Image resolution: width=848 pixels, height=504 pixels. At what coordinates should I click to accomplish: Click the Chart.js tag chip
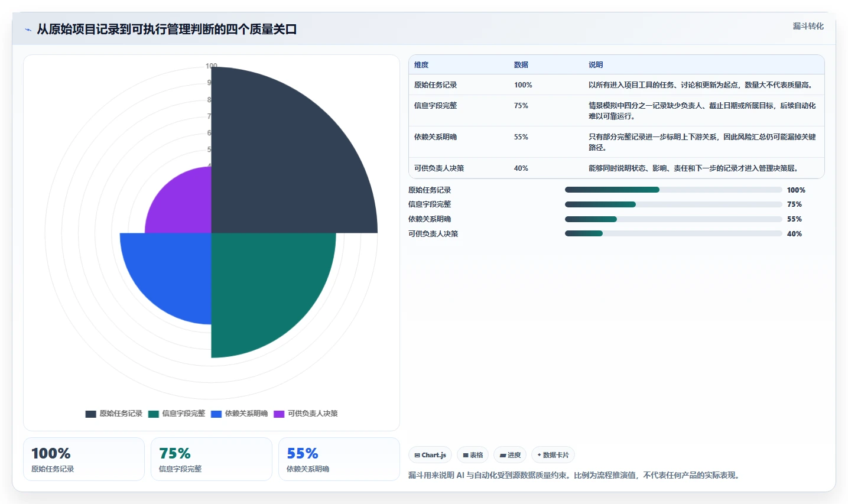point(430,455)
